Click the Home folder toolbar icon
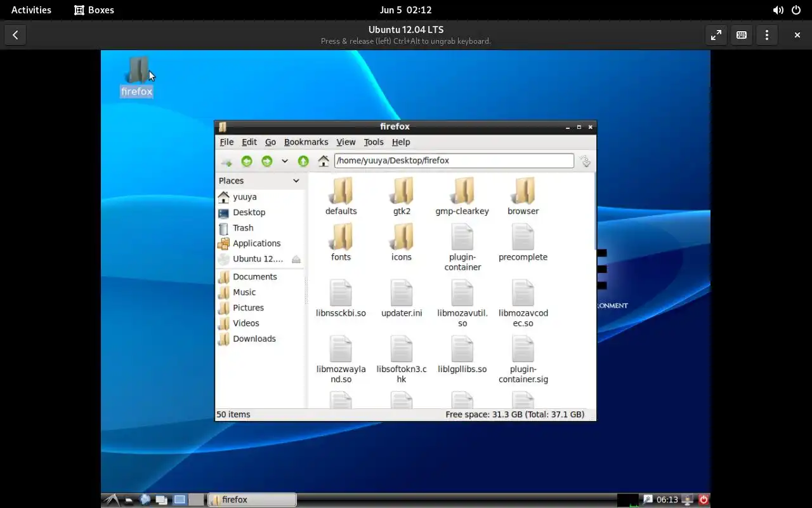 tap(324, 161)
